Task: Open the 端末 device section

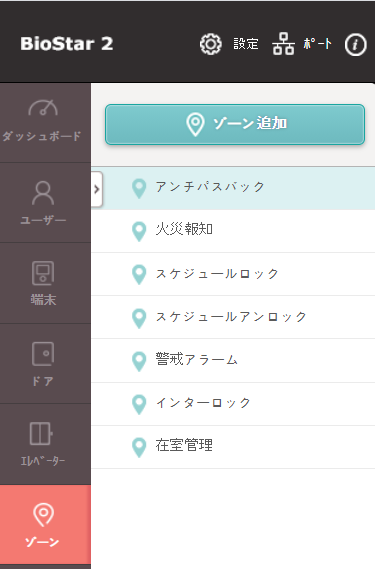Action: [43, 283]
